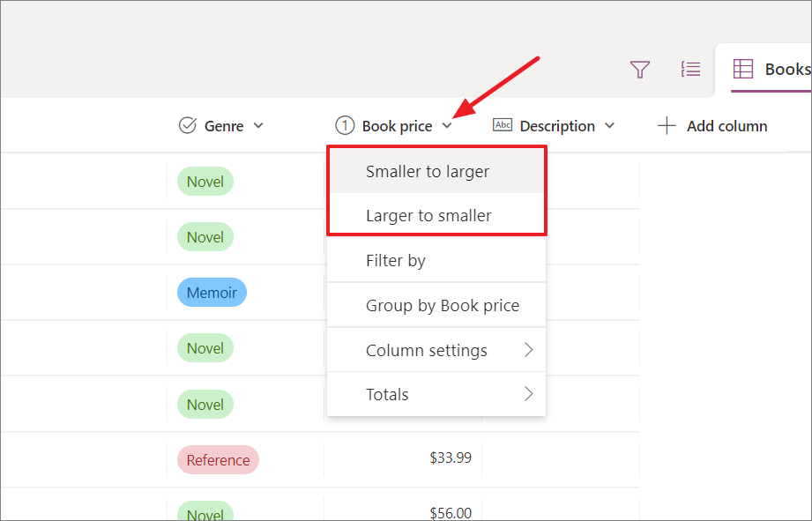
Task: Switch to the Books tab
Action: click(x=779, y=69)
